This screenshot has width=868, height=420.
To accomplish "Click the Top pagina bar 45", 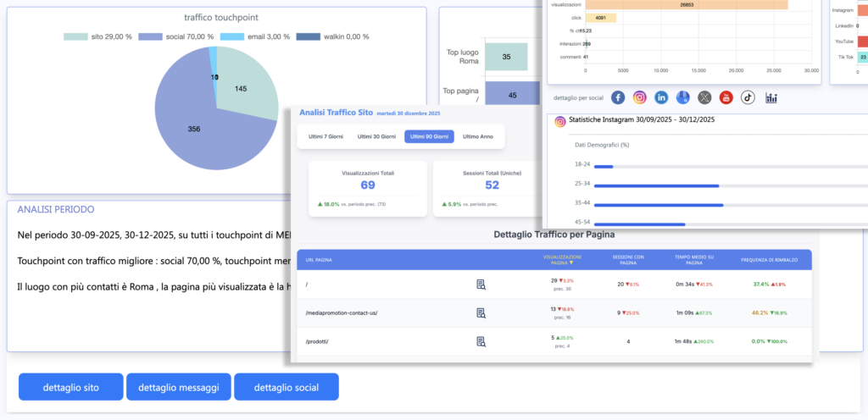I will coord(512,95).
